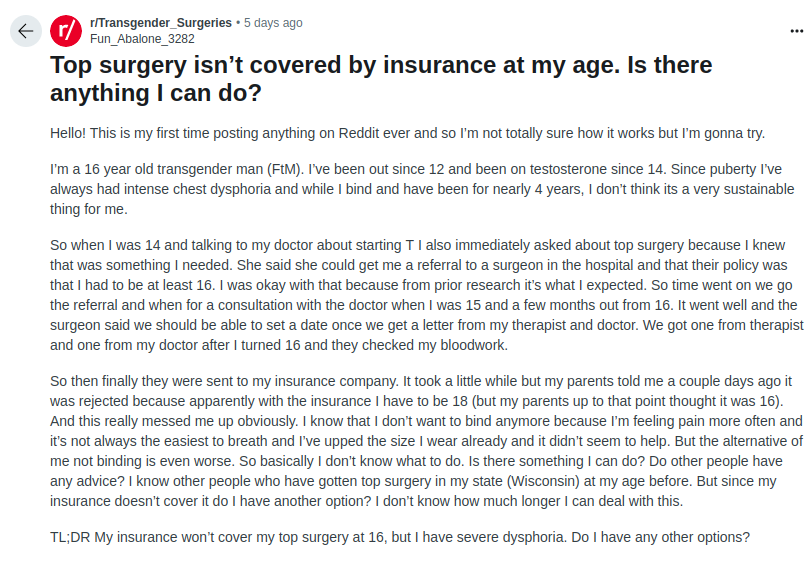This screenshot has width=811, height=561.
Task: Click the paragraph starting "Hello! This is my first"
Action: 408,133
